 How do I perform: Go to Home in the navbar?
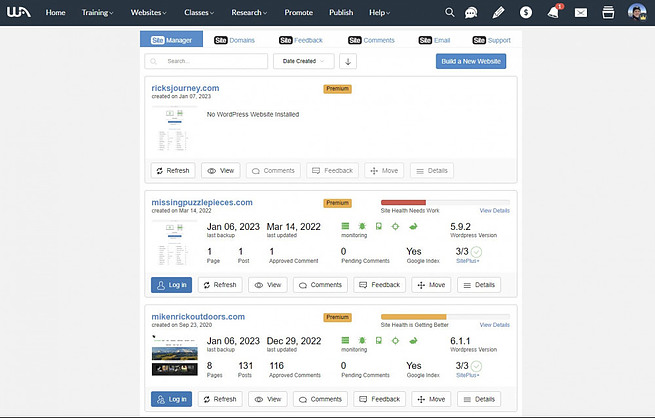56,13
